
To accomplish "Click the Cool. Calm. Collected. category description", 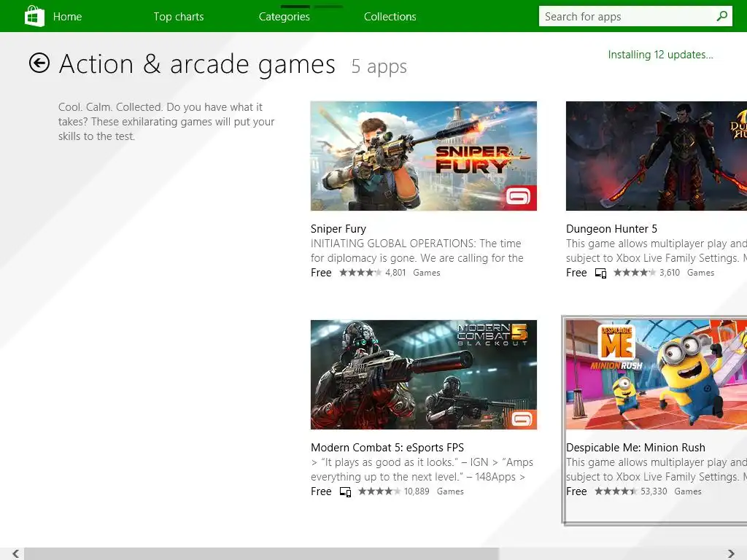I will tap(166, 122).
